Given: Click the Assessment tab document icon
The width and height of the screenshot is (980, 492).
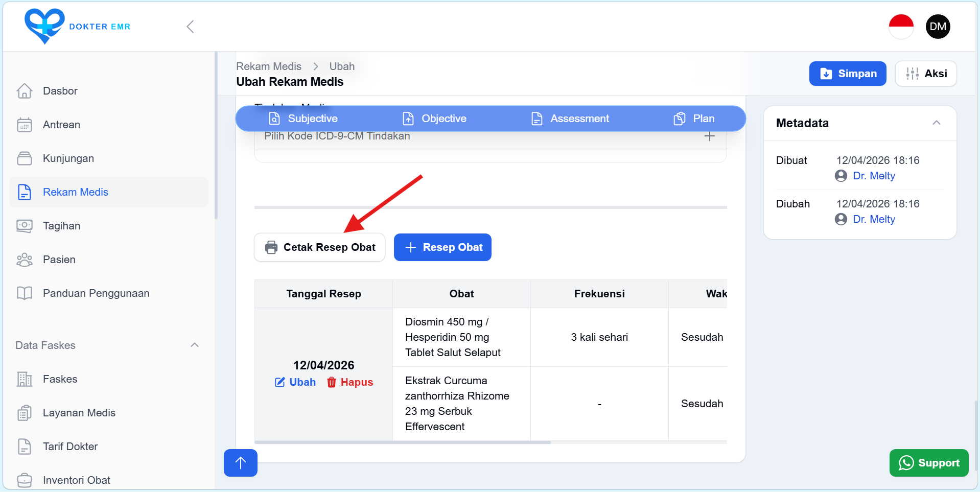Looking at the screenshot, I should tap(537, 119).
